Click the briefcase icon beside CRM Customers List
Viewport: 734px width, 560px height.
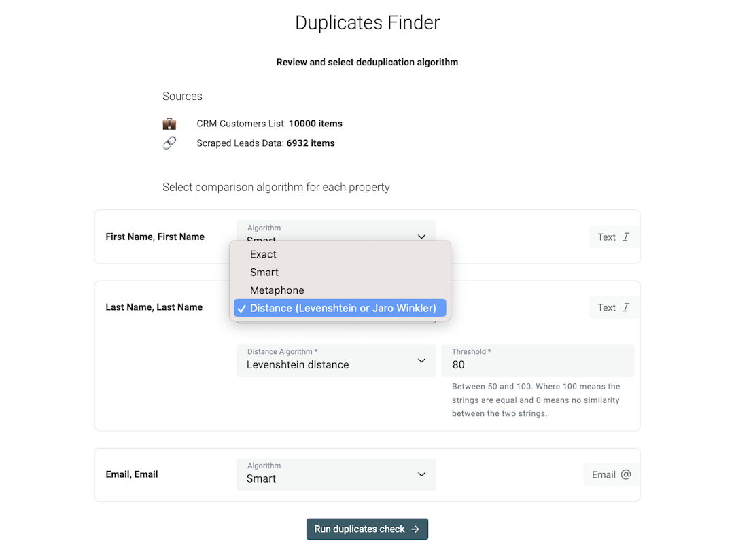169,124
